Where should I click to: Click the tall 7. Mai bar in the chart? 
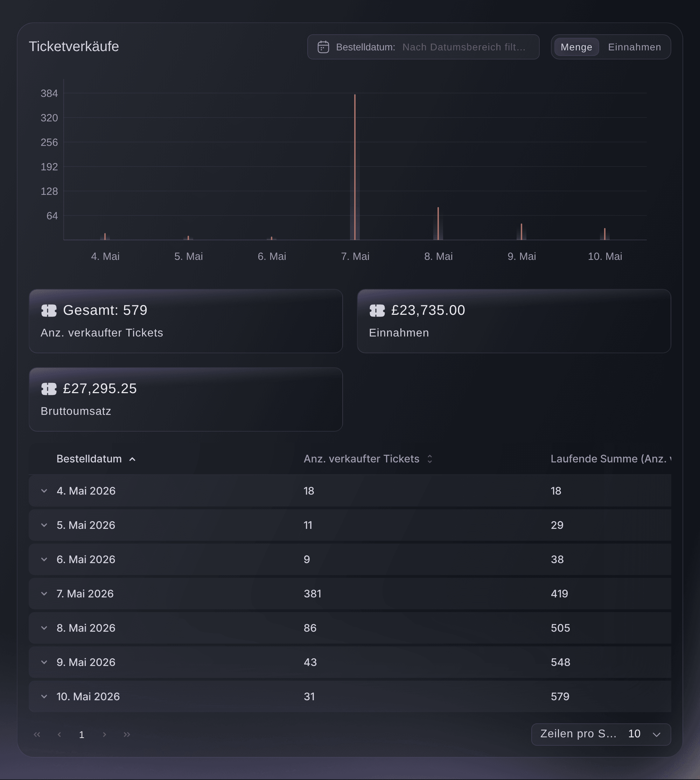click(x=355, y=167)
